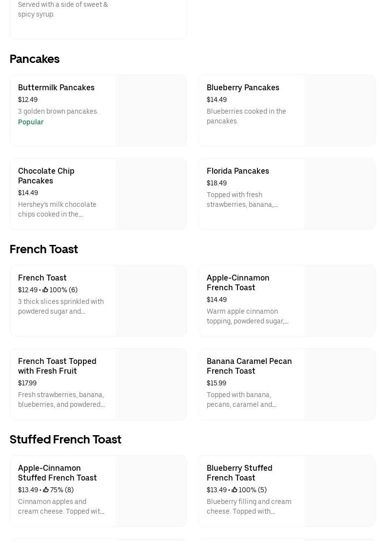Open the Chocolate Chip Pancakes item

pos(46,176)
